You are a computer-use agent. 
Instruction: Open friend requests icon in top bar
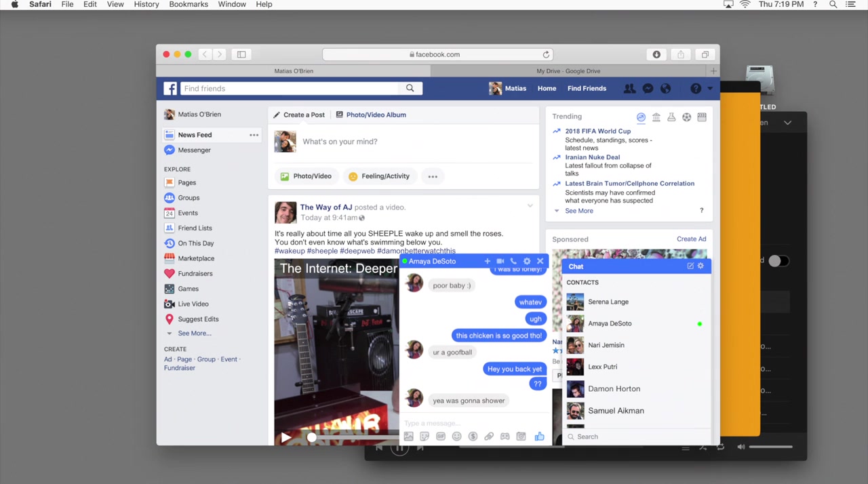pyautogui.click(x=629, y=89)
